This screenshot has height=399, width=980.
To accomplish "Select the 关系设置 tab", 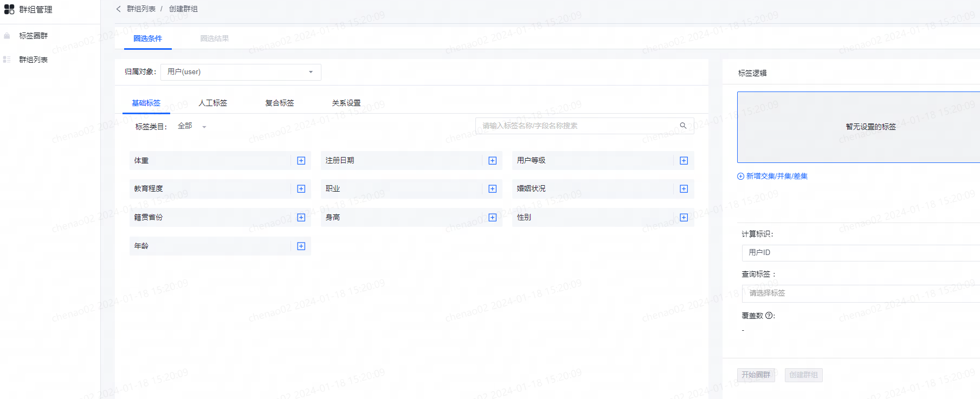I will point(346,103).
